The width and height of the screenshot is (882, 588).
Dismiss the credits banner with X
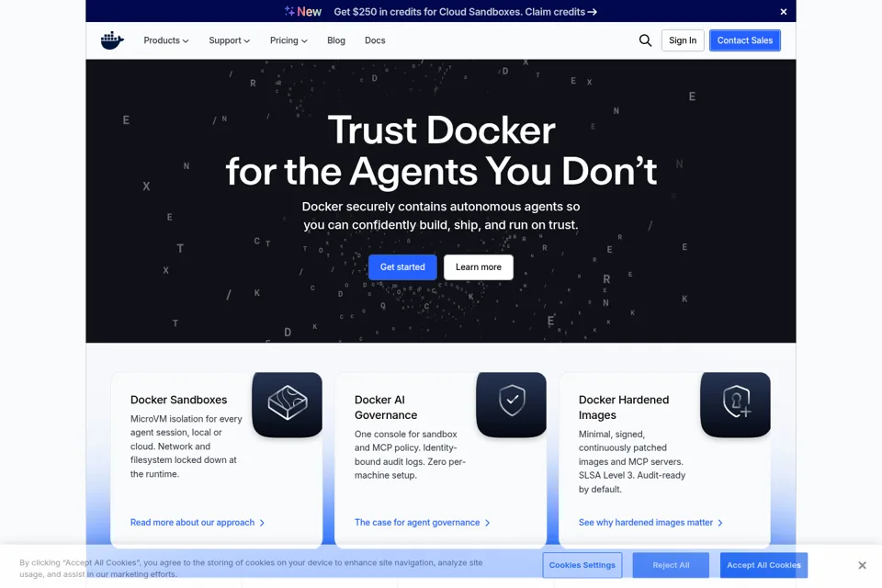pyautogui.click(x=784, y=12)
